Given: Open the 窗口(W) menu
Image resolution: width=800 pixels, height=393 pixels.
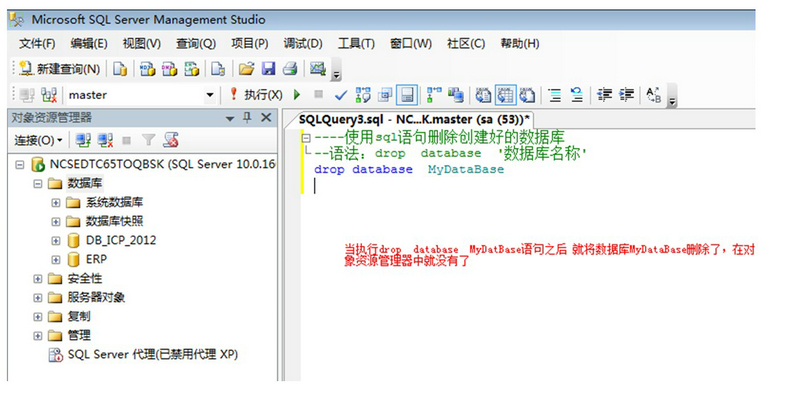Looking at the screenshot, I should [x=411, y=44].
